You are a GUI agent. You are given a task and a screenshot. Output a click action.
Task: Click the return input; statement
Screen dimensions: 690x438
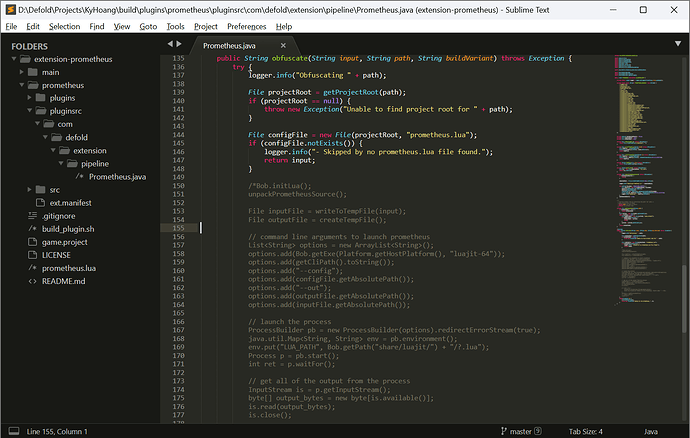click(x=290, y=161)
